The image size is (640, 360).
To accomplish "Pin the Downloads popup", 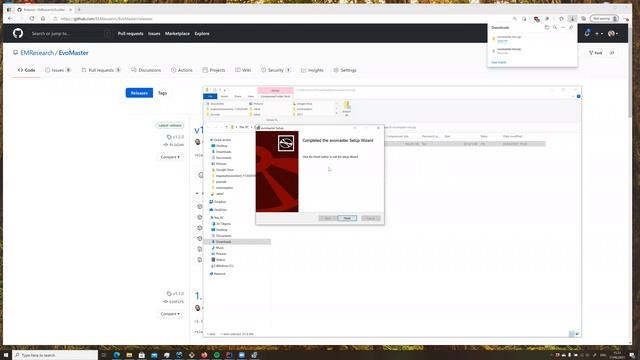I will click(571, 27).
